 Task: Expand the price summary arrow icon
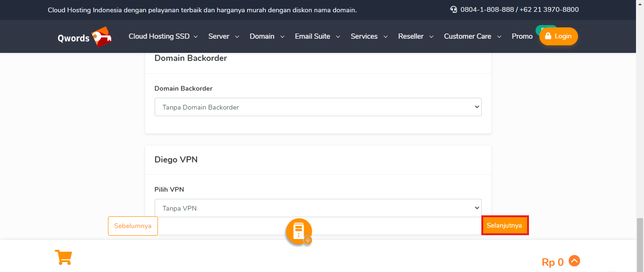click(574, 261)
